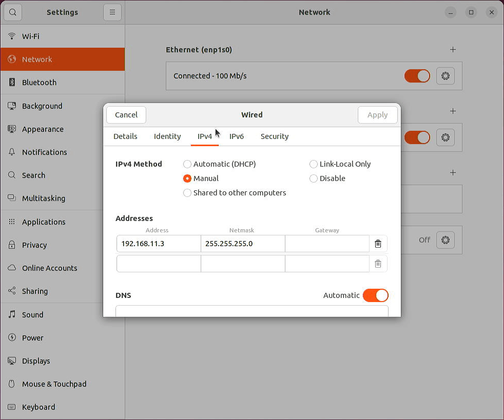Click the Gateway field of first row
This screenshot has width=504, height=420.
pos(327,244)
